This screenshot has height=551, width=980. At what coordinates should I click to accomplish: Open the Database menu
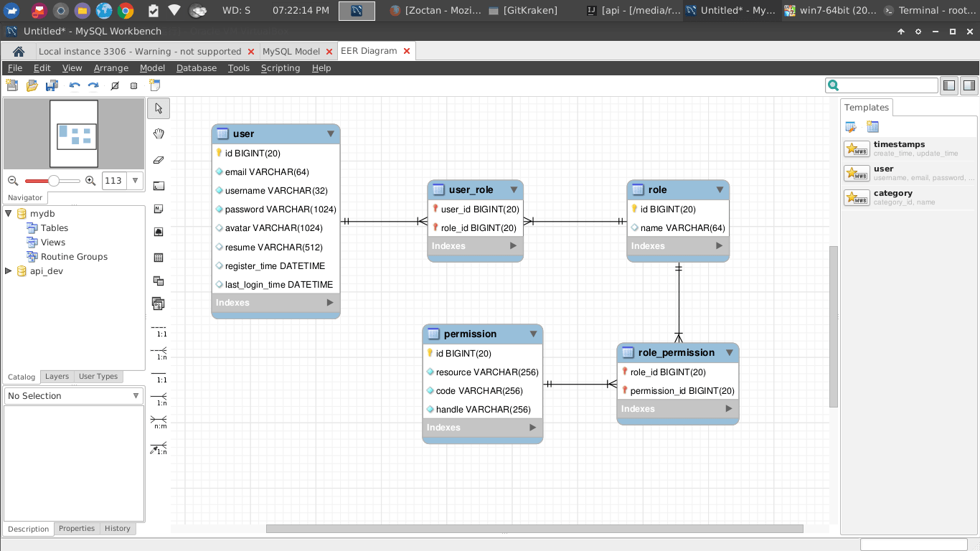196,68
